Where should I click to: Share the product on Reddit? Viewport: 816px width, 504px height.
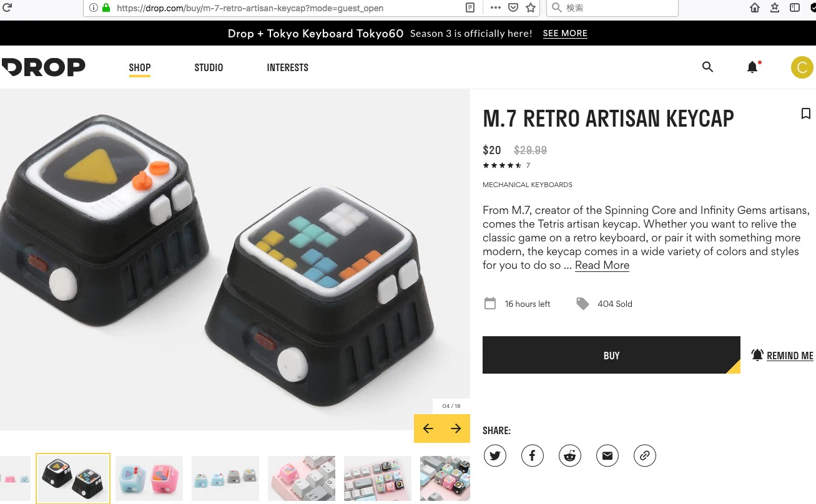click(x=570, y=456)
